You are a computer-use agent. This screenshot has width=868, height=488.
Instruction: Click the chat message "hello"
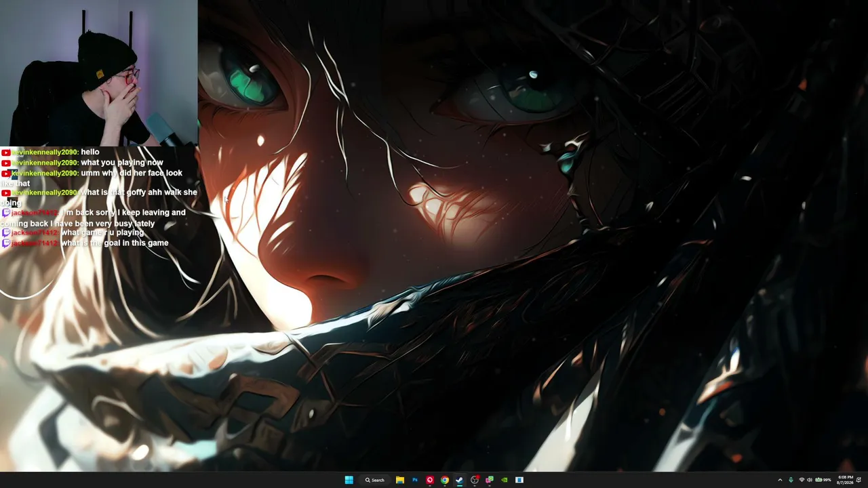90,152
